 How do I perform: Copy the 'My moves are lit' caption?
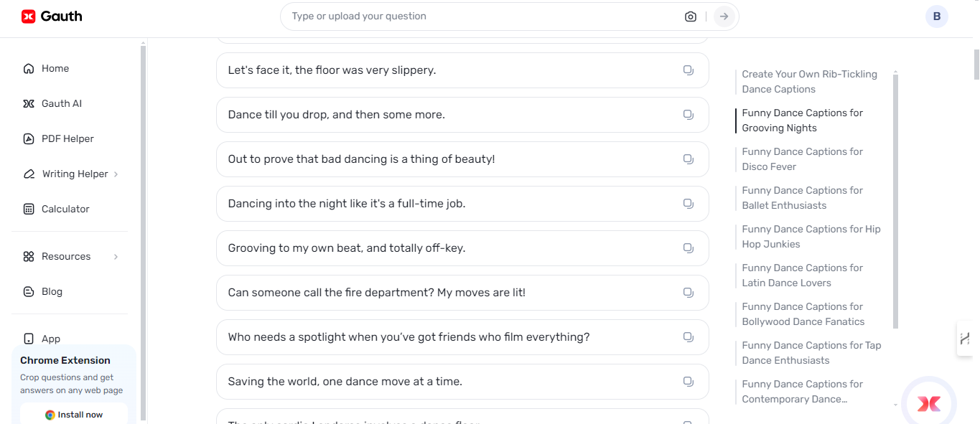[689, 292]
